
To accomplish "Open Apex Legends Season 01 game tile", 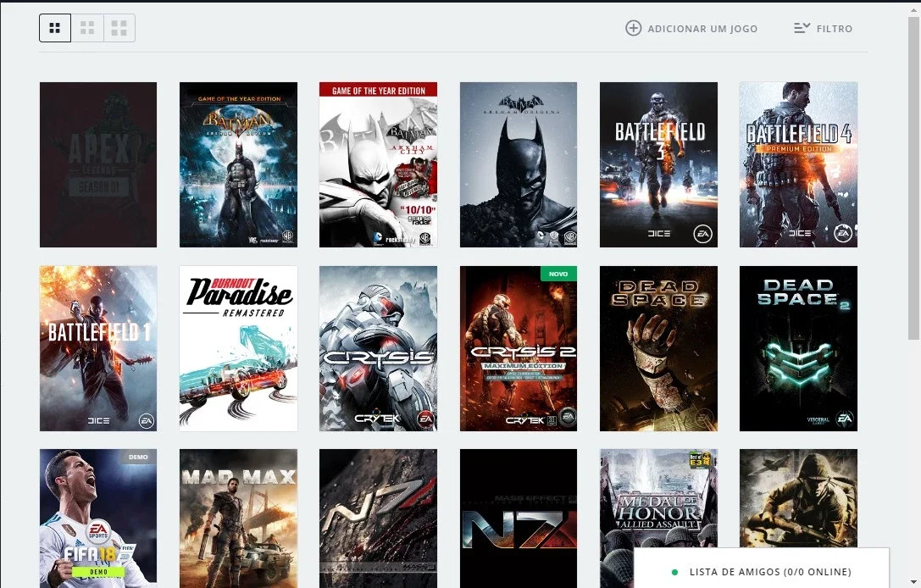I will click(x=98, y=164).
